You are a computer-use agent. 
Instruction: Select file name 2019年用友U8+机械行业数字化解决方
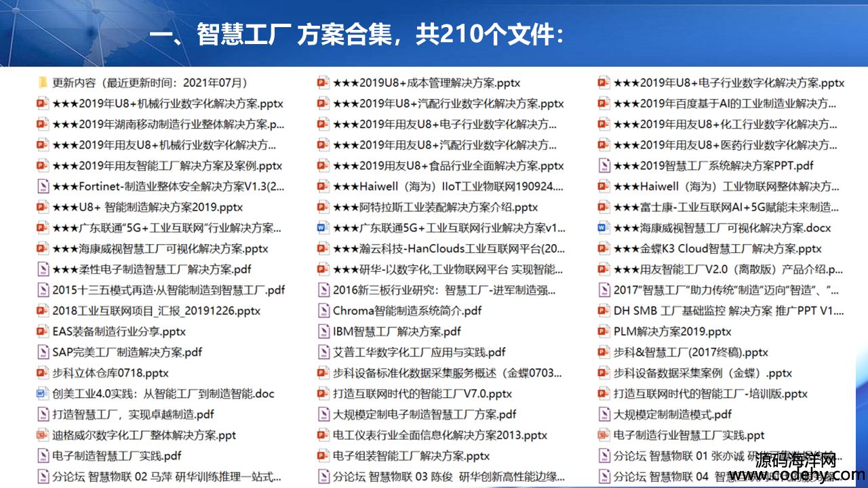click(x=165, y=145)
